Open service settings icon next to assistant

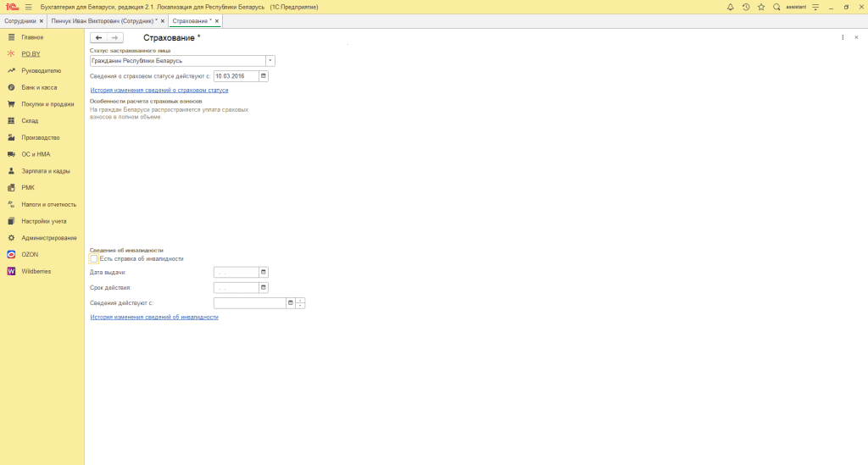[815, 7]
